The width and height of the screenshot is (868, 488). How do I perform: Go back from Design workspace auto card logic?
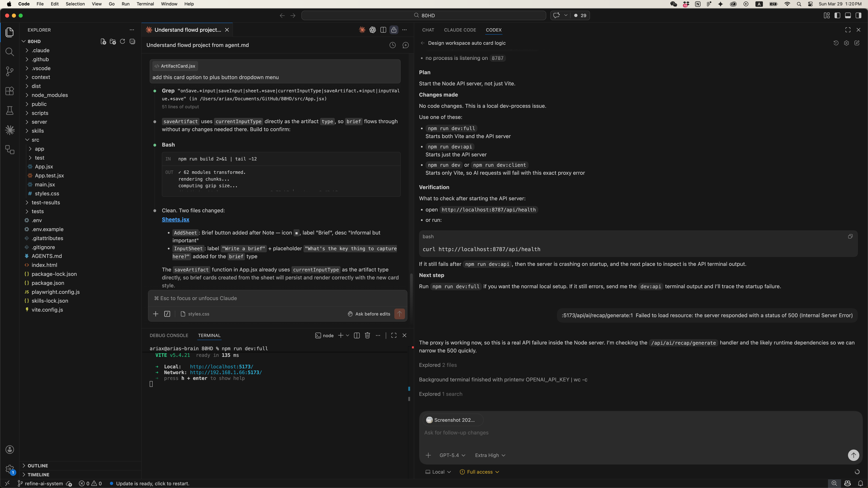(422, 43)
